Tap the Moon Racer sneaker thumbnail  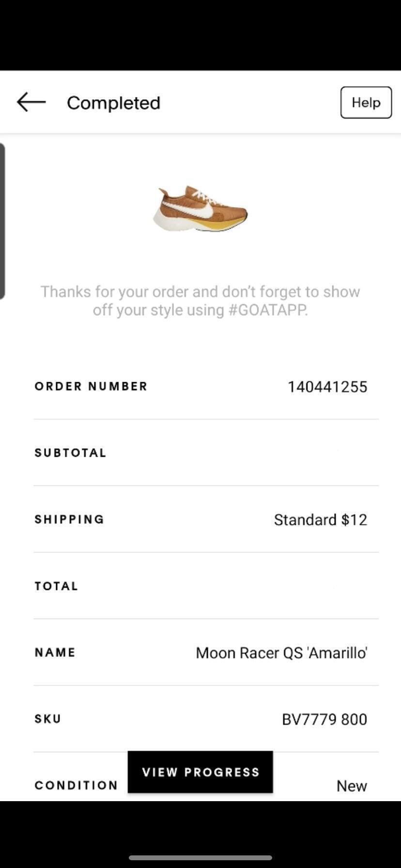tap(200, 209)
